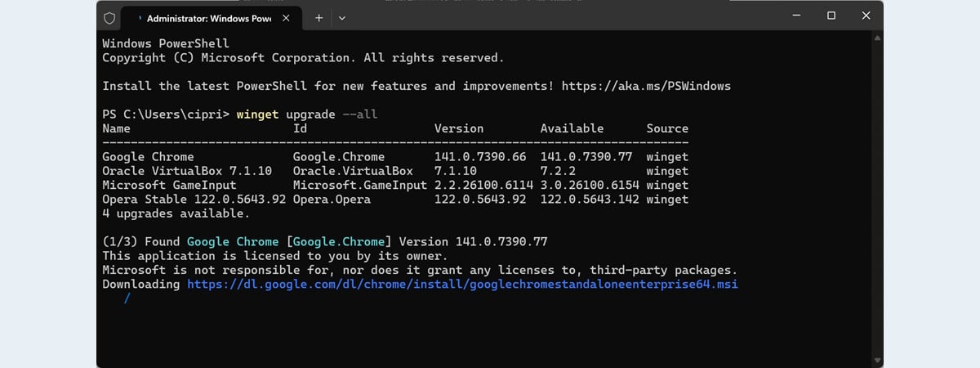Close the Windows Terminal window
980x368 pixels.
pos(866,16)
